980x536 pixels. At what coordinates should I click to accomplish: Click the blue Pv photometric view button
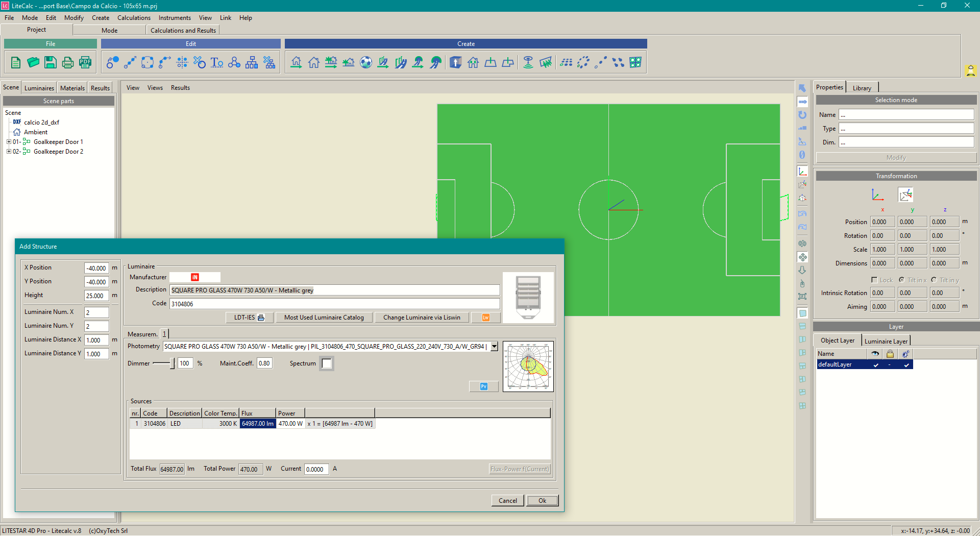(483, 386)
